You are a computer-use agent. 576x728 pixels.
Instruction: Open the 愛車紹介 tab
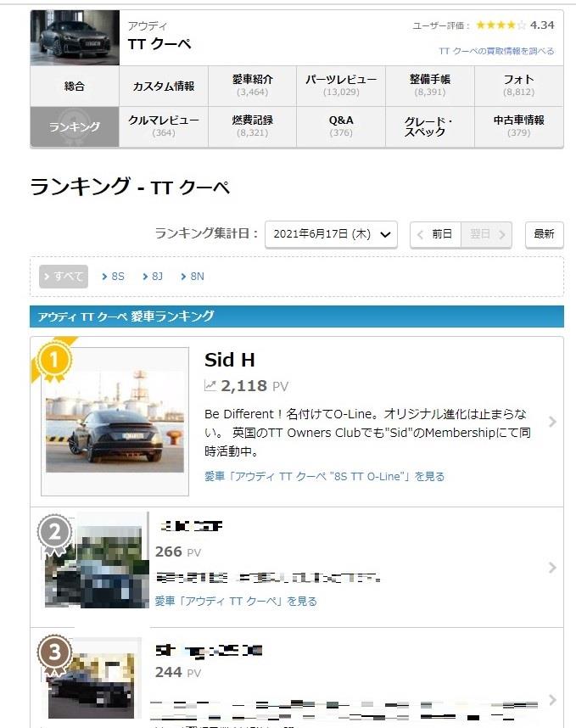[x=253, y=86]
